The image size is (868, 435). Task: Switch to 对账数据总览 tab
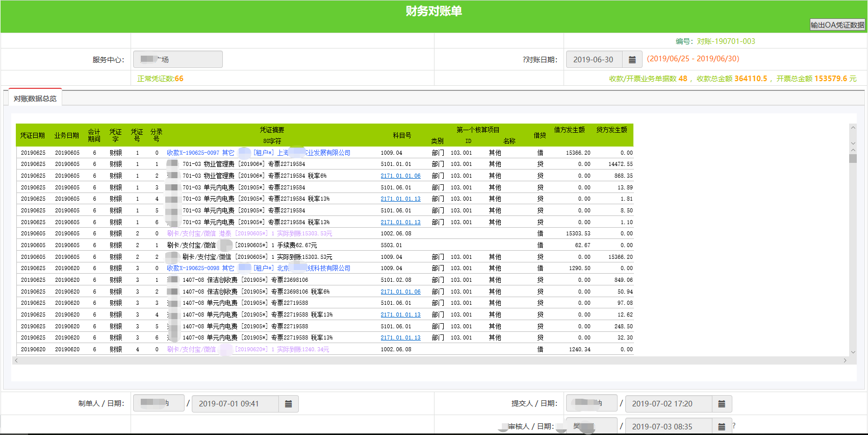pos(35,99)
